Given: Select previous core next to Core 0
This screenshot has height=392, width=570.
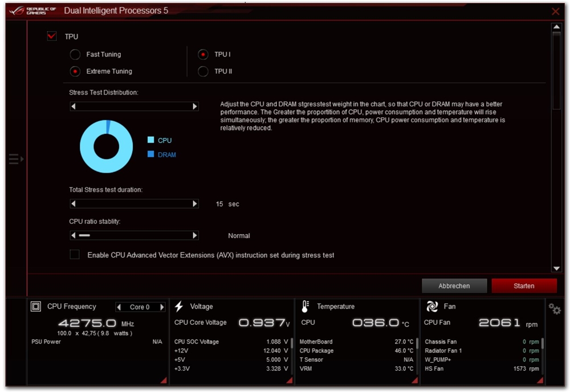Looking at the screenshot, I should click(x=119, y=307).
